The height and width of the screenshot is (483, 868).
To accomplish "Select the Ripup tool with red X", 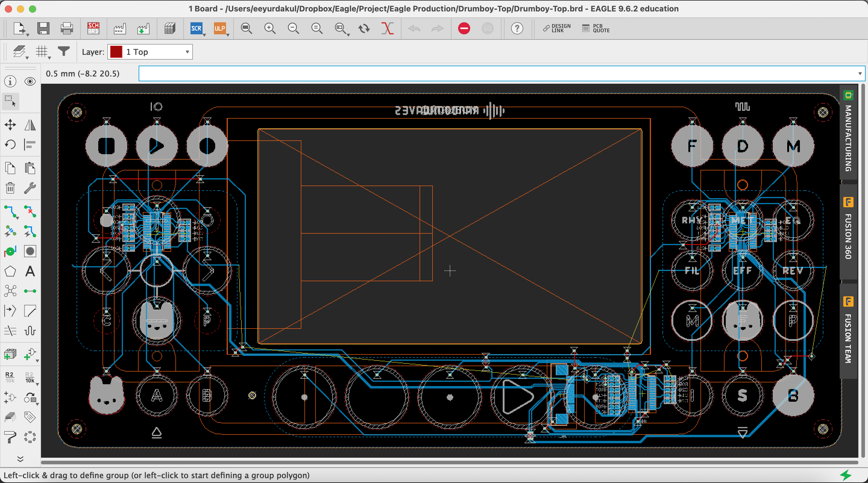I will tap(30, 212).
